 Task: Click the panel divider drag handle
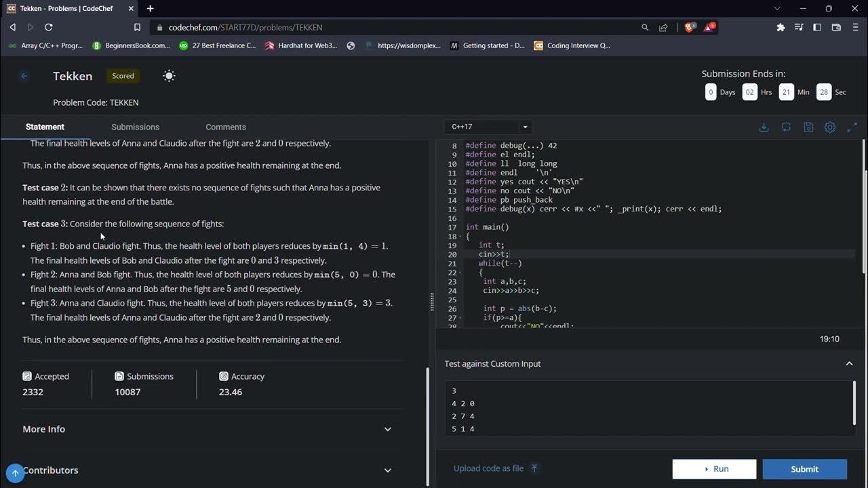click(432, 302)
